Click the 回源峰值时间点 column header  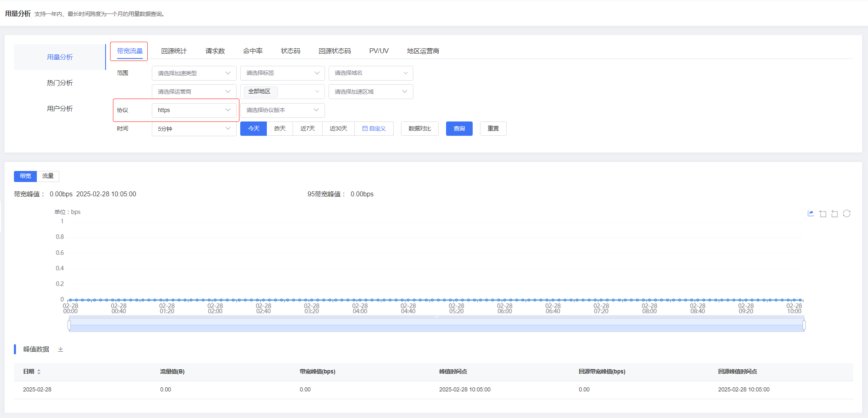point(737,372)
